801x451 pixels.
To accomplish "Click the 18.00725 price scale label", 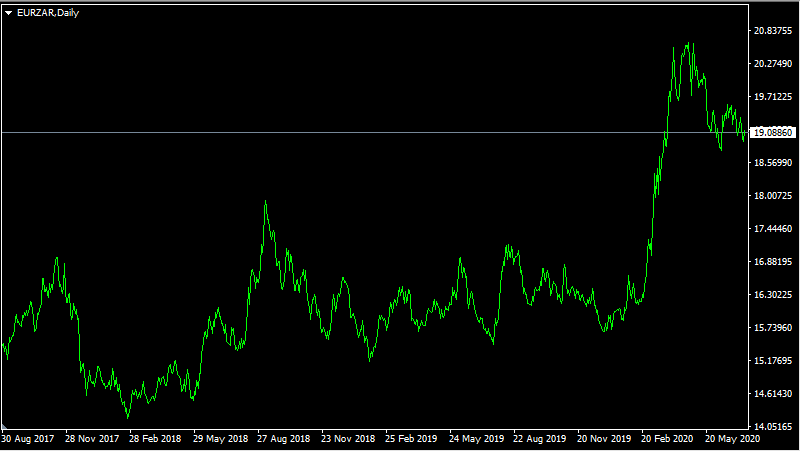I will point(773,196).
